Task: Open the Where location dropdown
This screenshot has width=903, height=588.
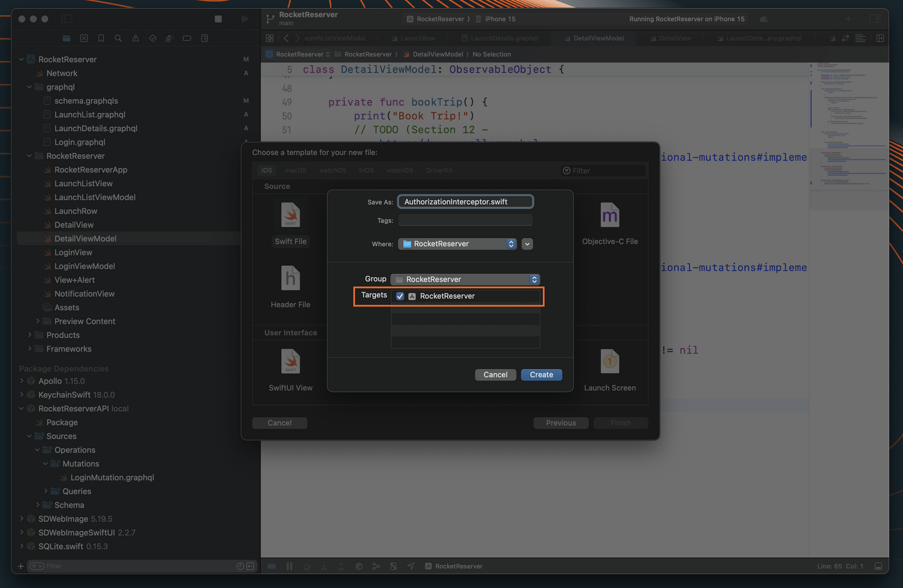Action: [x=458, y=244]
